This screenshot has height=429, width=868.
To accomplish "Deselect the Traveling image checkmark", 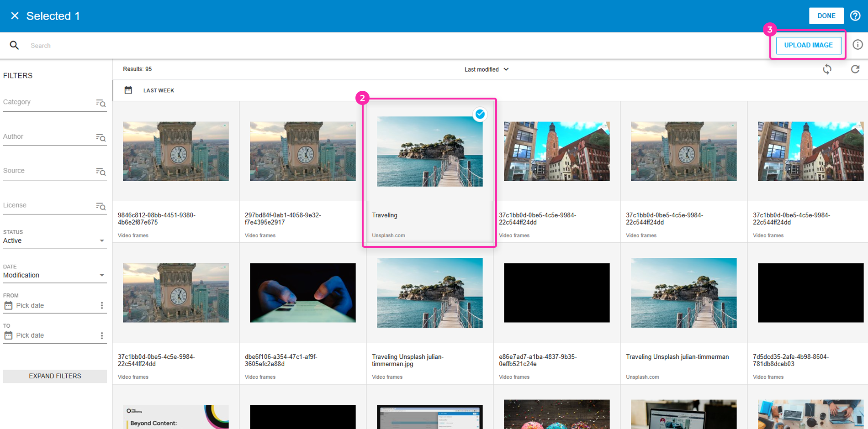I will (480, 114).
